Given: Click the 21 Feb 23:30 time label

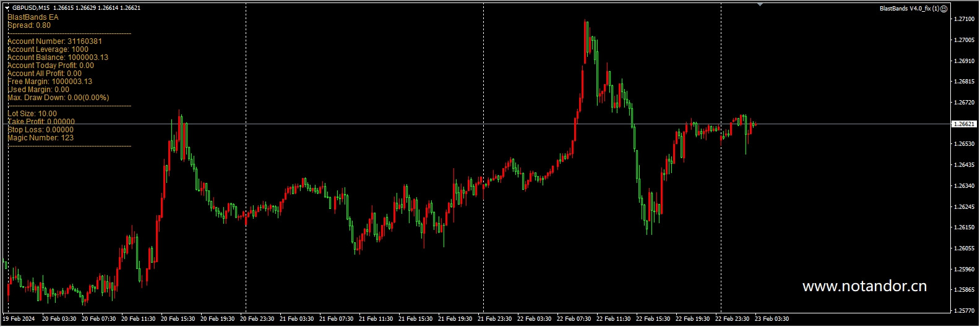Looking at the screenshot, I should click(x=495, y=319).
